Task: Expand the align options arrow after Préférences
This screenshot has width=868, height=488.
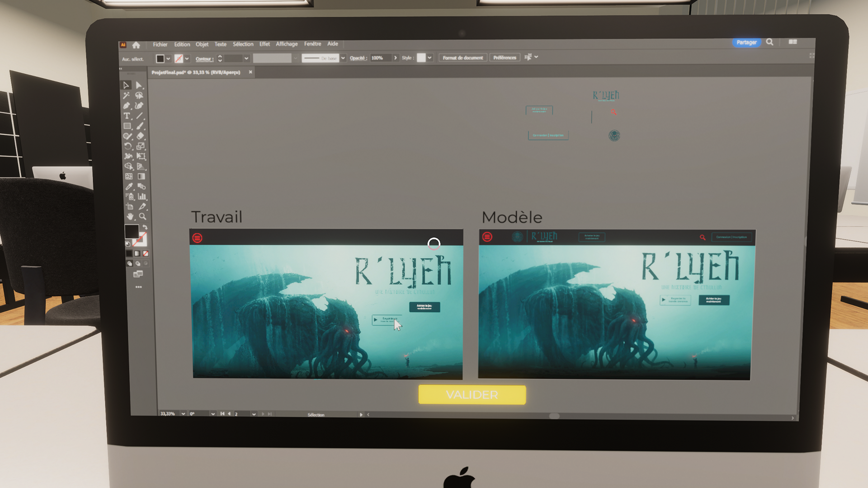Action: [x=536, y=57]
